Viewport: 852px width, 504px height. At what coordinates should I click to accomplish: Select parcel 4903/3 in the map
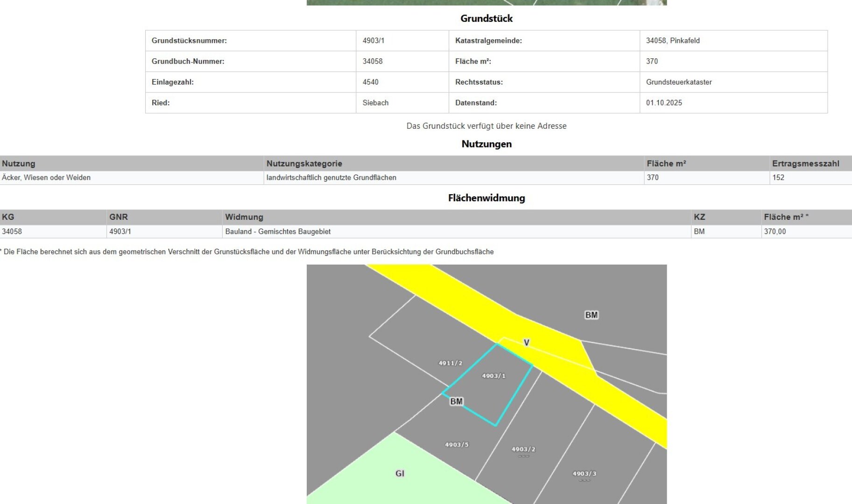pos(584,474)
